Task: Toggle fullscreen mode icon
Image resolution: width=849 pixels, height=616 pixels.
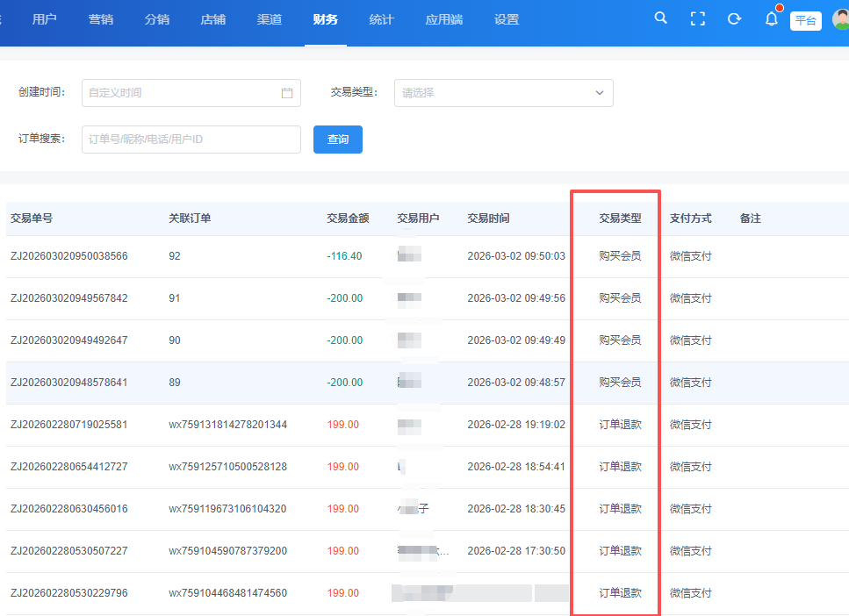Action: (x=698, y=18)
